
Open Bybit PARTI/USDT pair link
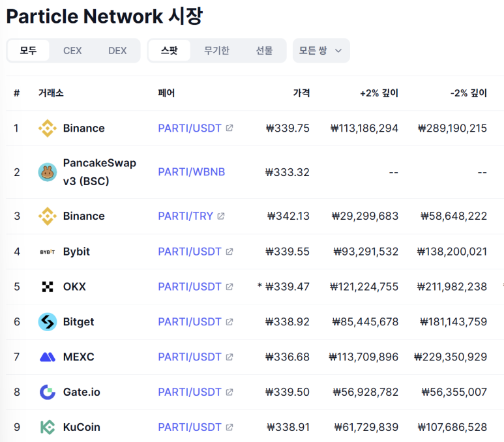[x=190, y=252]
